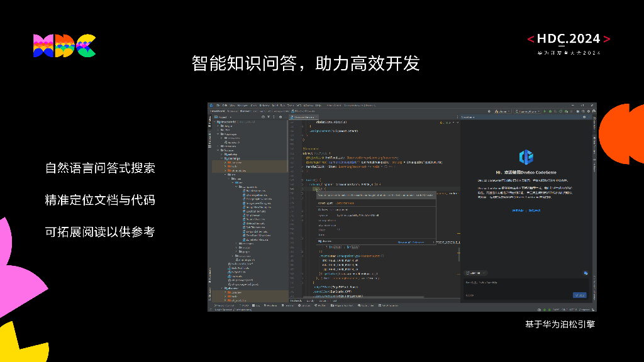Click the CodeGenie panel settings gear
The width and height of the screenshot is (644, 362).
click(586, 118)
